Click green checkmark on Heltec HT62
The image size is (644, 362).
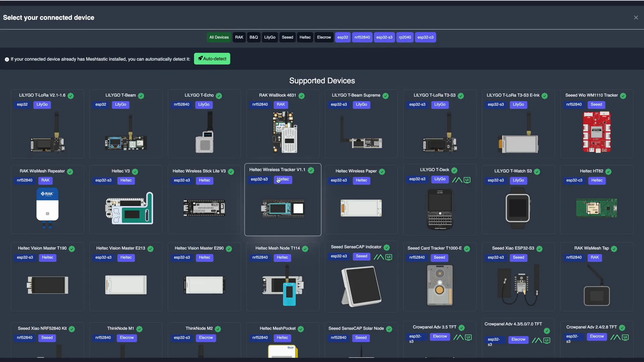point(608,172)
